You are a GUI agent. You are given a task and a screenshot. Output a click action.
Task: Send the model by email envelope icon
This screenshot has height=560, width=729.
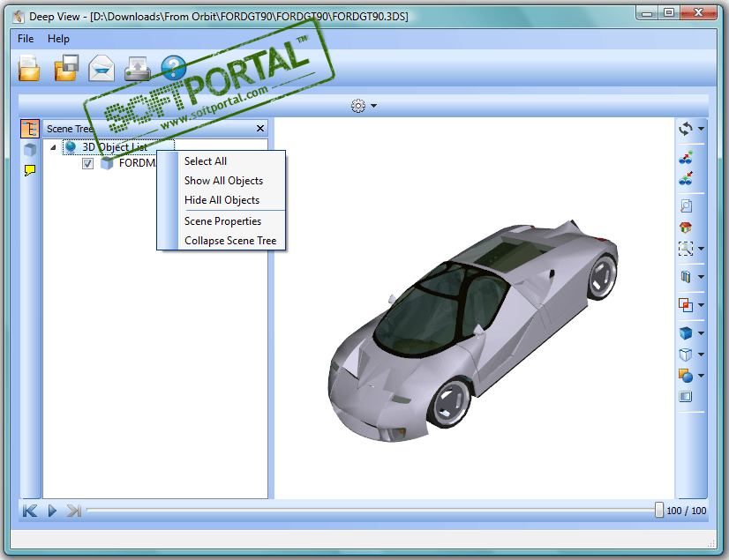(x=101, y=68)
